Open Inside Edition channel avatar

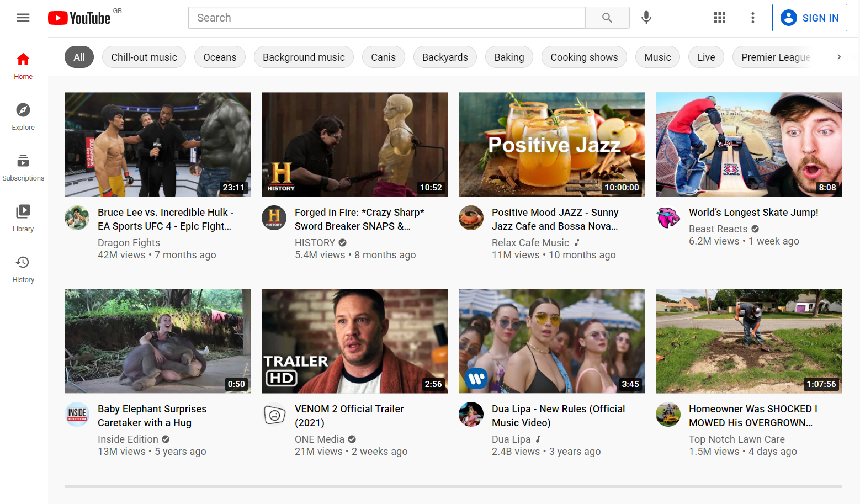coord(77,414)
